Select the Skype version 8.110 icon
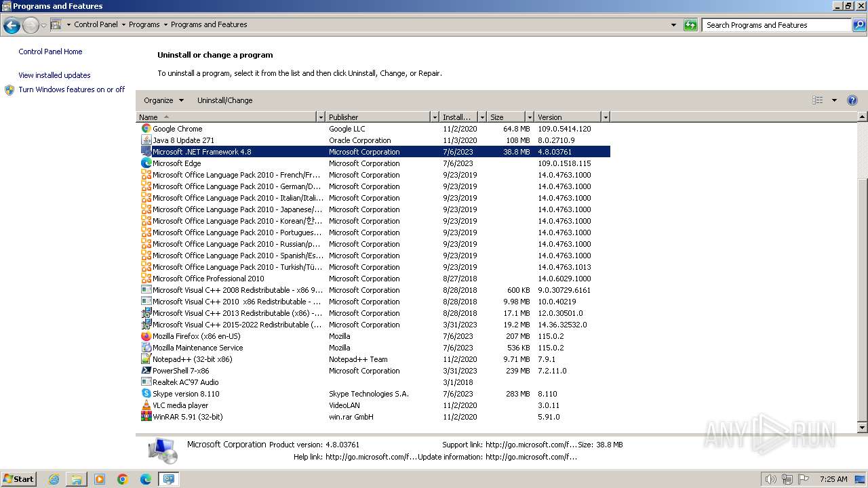This screenshot has height=488, width=868. [x=146, y=394]
